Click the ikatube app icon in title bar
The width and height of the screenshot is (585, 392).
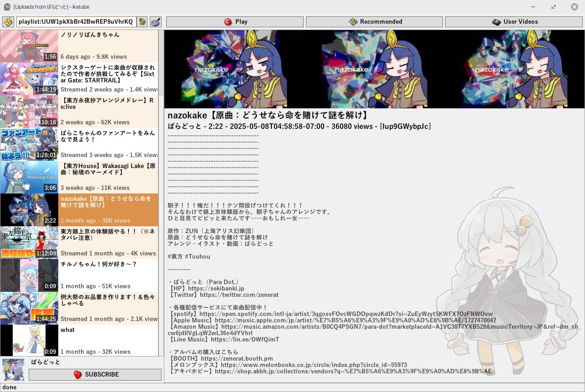click(x=7, y=7)
